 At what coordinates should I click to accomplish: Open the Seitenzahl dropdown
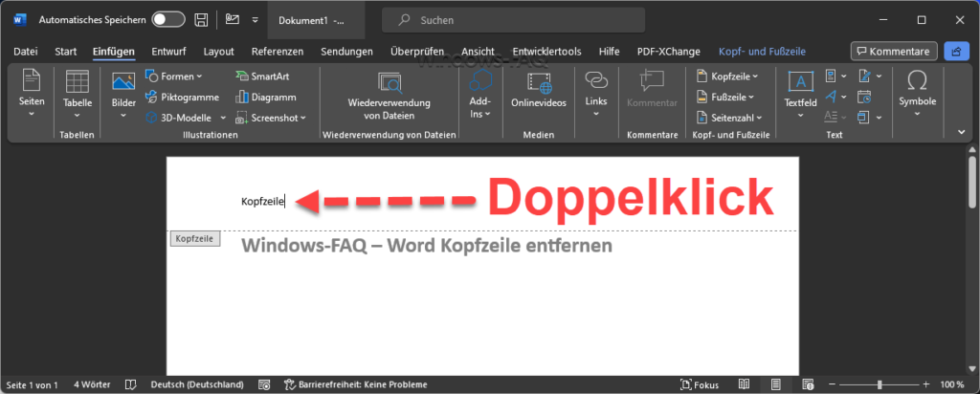click(x=729, y=117)
